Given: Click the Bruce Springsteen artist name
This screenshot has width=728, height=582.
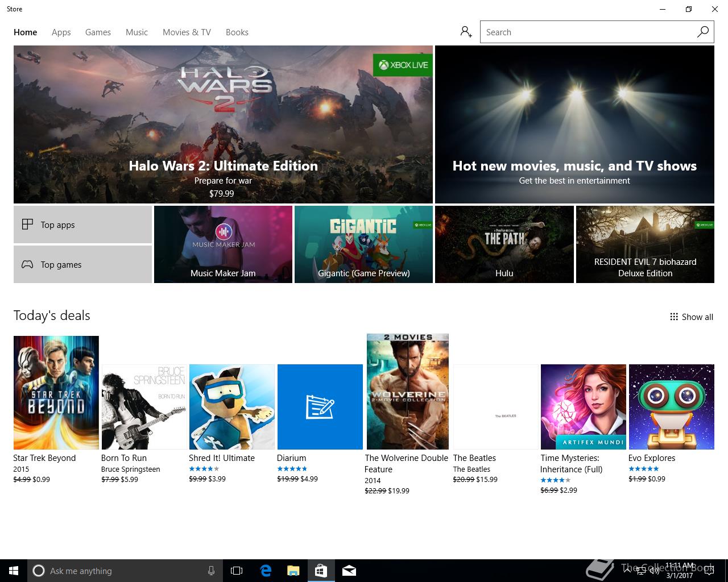Looking at the screenshot, I should coord(131,469).
